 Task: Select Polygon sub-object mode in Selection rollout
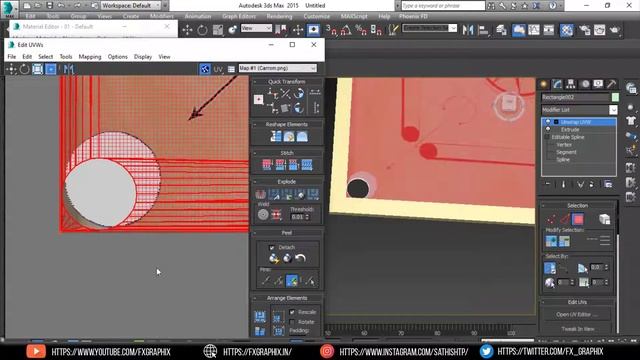pyautogui.click(x=578, y=220)
